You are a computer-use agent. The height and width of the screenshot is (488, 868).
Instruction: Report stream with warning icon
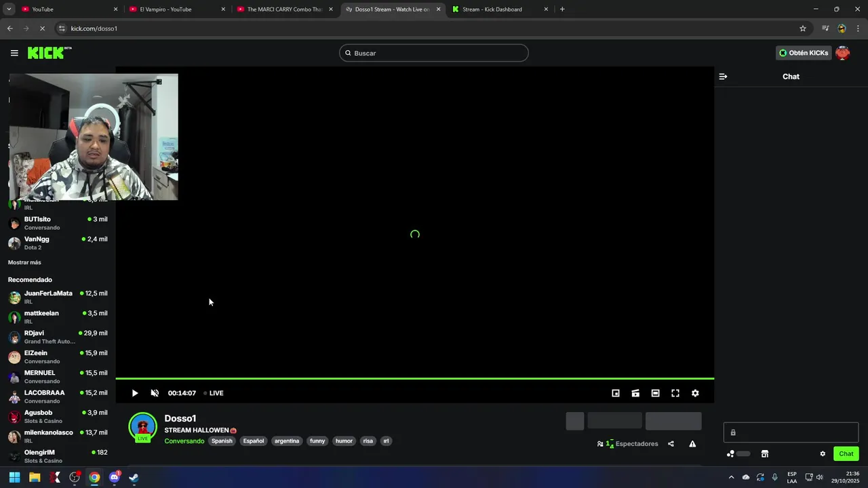[x=692, y=444]
